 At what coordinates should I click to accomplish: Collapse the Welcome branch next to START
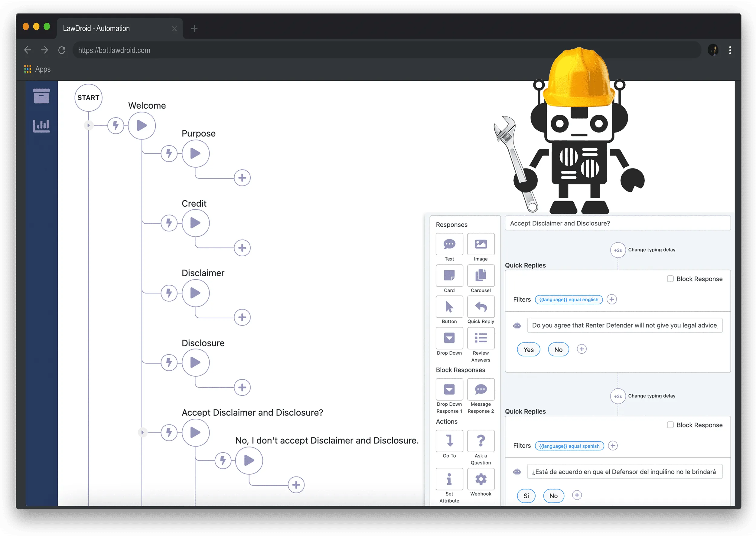coord(88,125)
